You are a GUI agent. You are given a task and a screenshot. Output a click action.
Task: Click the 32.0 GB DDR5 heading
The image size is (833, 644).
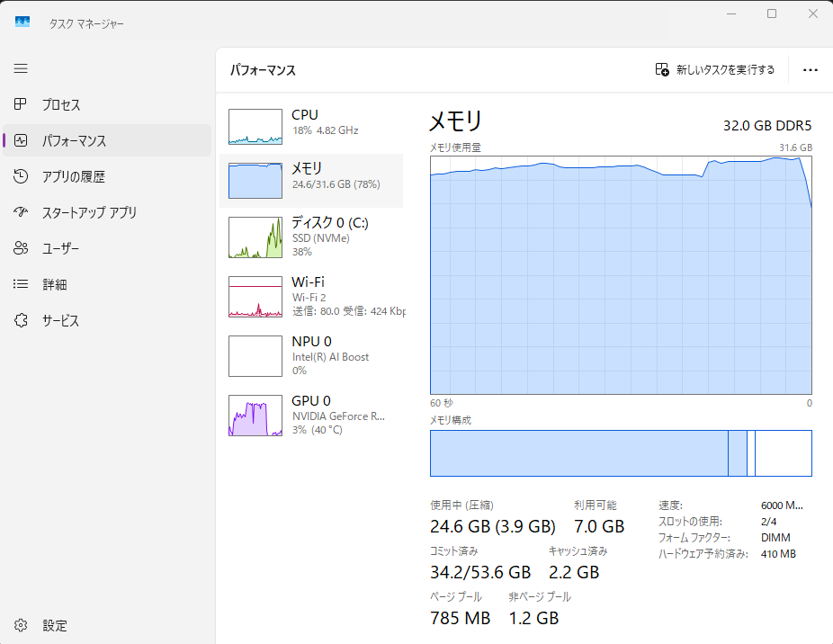pos(767,125)
